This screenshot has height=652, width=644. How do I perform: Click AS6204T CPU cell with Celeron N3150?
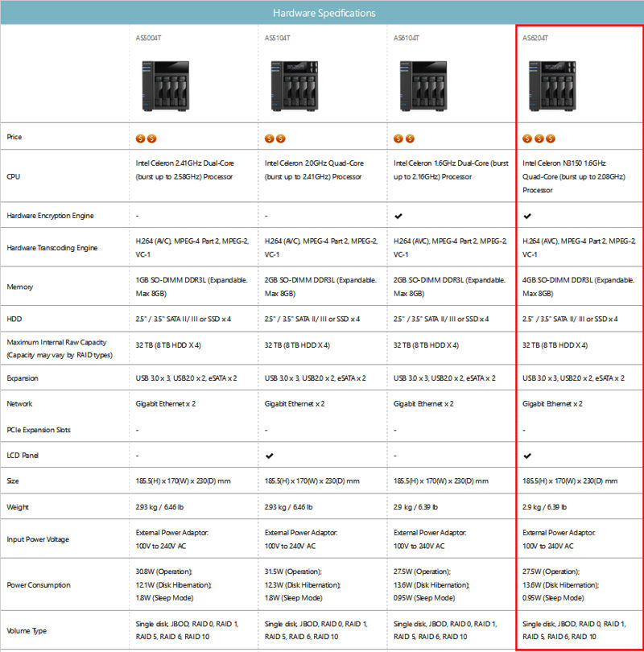(574, 177)
